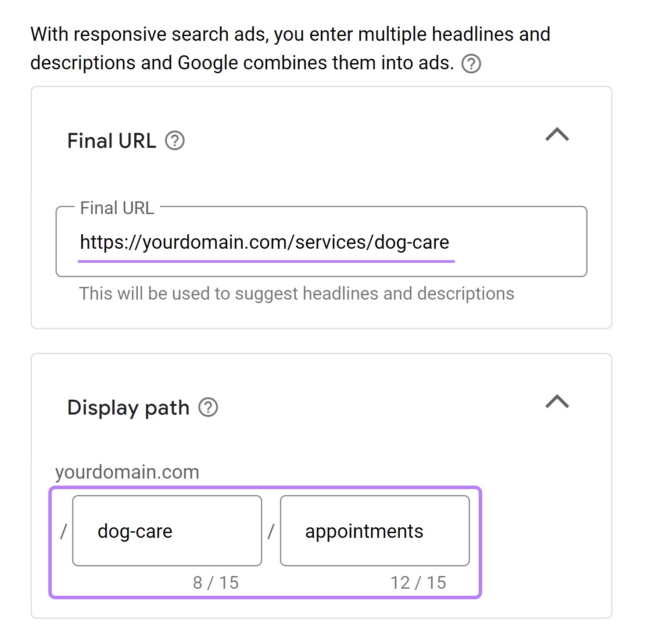Click the yourdomain.com domain label
Image resolution: width=645 pixels, height=644 pixels.
[x=126, y=472]
